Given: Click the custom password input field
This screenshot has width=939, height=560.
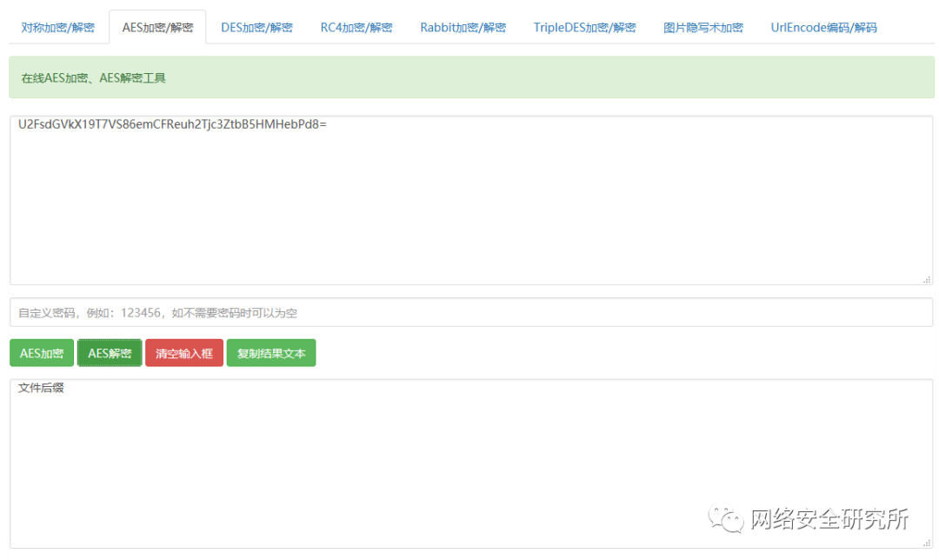Looking at the screenshot, I should (x=469, y=312).
